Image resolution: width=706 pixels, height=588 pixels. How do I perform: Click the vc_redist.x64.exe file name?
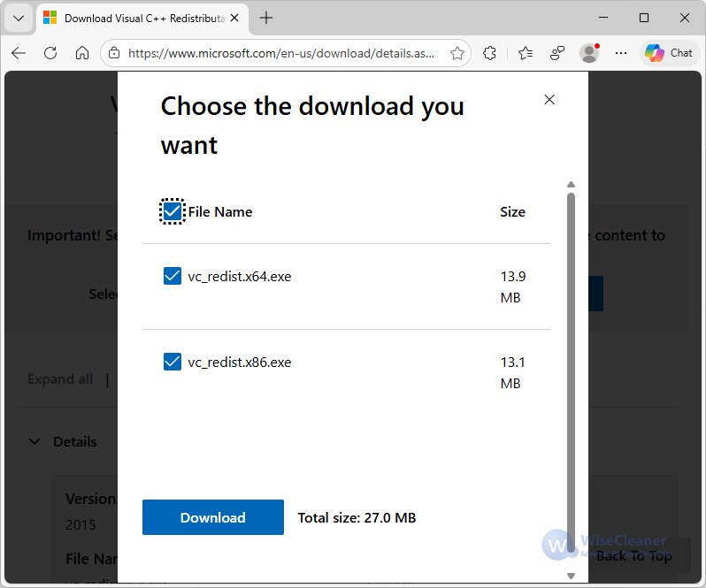click(240, 276)
